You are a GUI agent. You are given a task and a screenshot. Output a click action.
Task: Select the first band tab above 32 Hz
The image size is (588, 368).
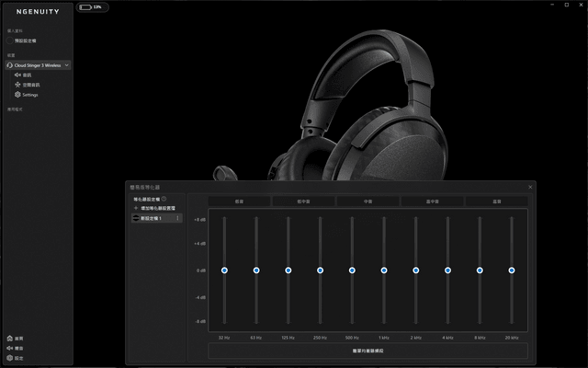pyautogui.click(x=239, y=201)
